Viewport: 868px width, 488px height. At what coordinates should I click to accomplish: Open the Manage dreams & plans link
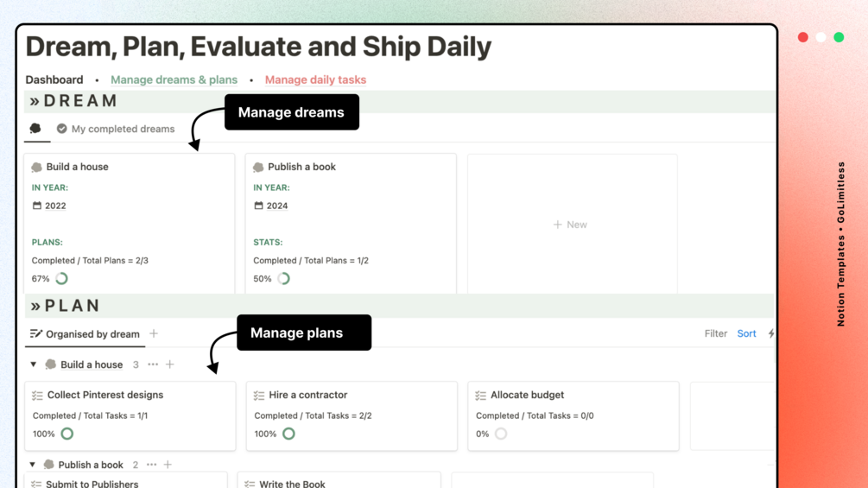click(174, 79)
